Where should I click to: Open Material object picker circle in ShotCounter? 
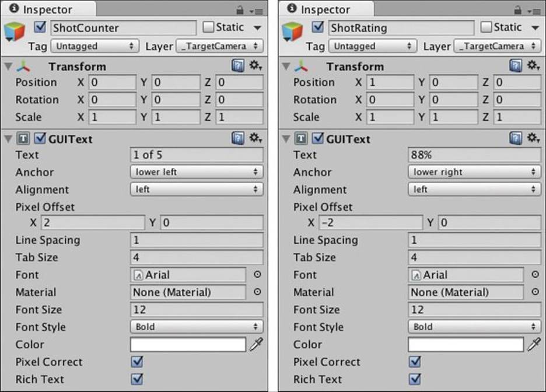coord(257,292)
